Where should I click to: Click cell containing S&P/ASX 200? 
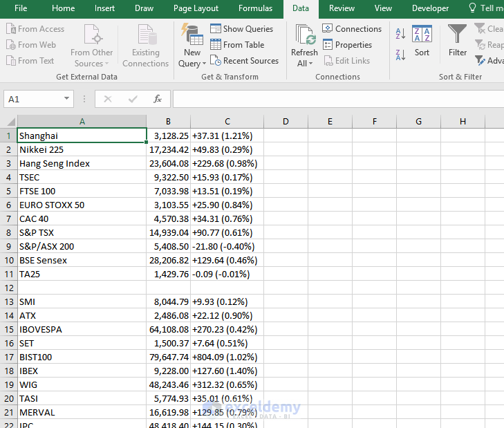point(82,246)
